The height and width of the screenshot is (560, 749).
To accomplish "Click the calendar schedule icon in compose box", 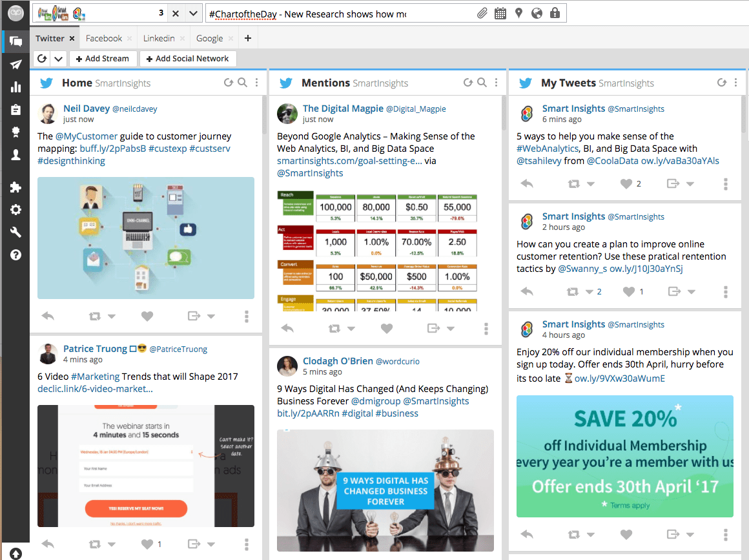I will pyautogui.click(x=500, y=13).
